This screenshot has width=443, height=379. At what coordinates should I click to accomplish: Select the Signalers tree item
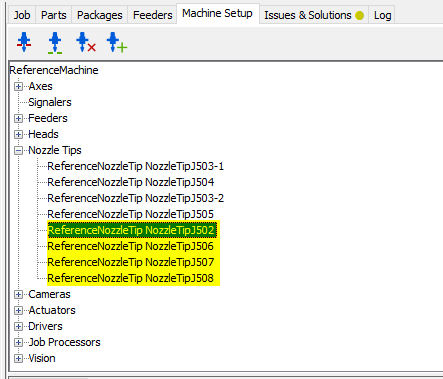click(x=50, y=102)
